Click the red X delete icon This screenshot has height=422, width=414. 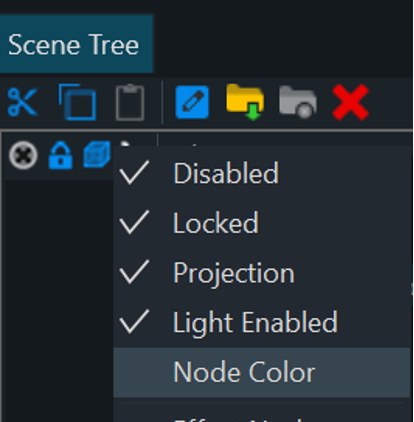click(351, 102)
